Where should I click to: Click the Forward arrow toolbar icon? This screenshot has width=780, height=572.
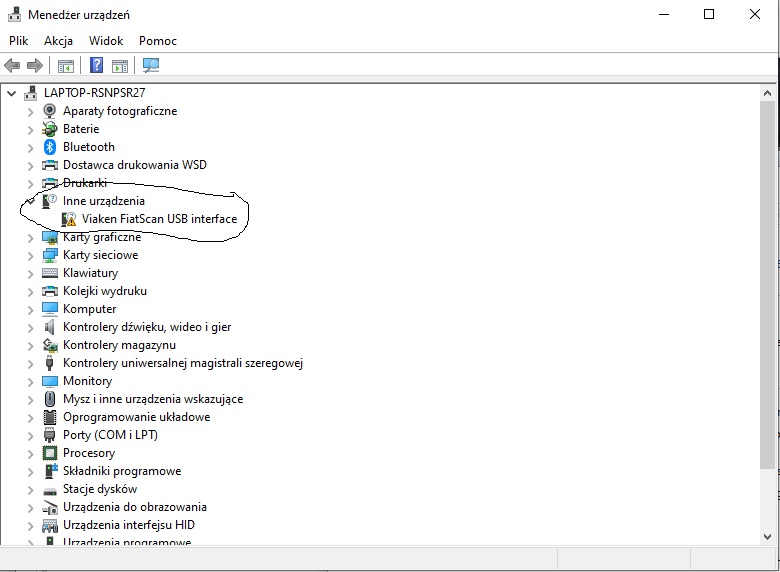(35, 65)
